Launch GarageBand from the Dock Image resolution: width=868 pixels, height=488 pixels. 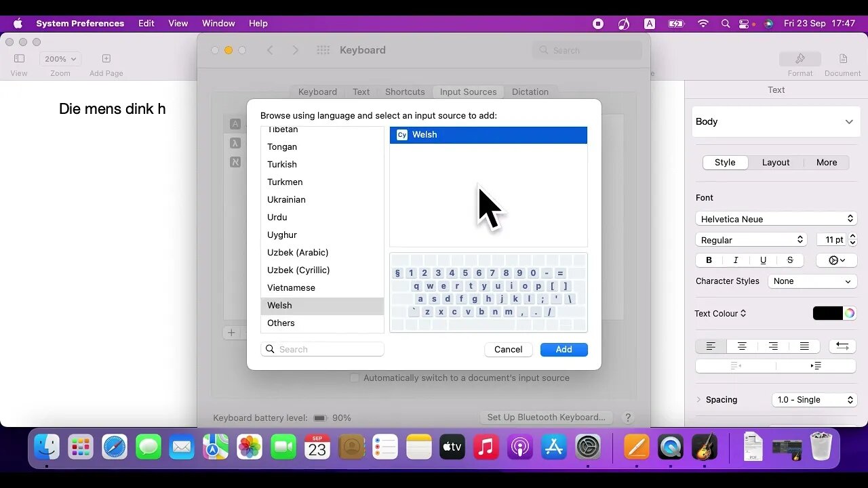(x=705, y=447)
